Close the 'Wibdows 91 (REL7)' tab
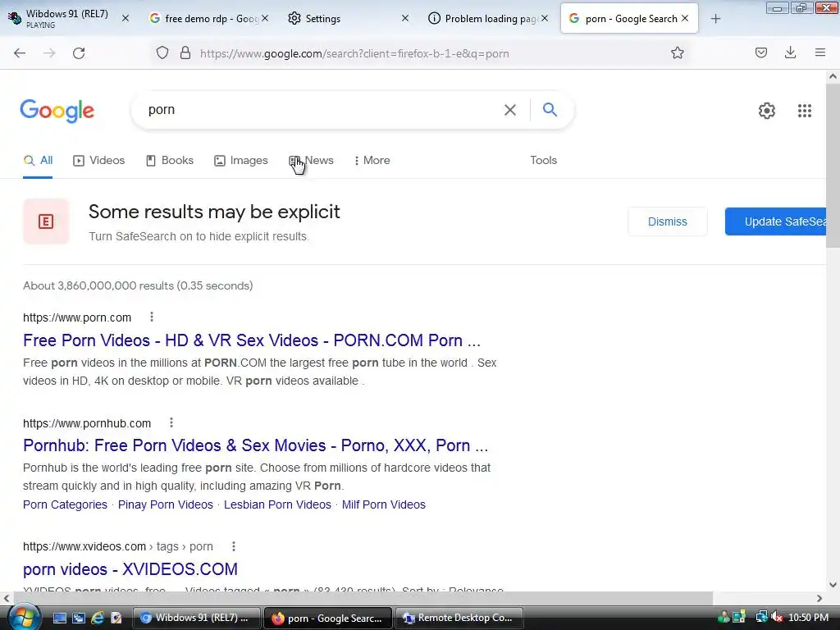Viewport: 840px width, 630px height. tap(126, 18)
